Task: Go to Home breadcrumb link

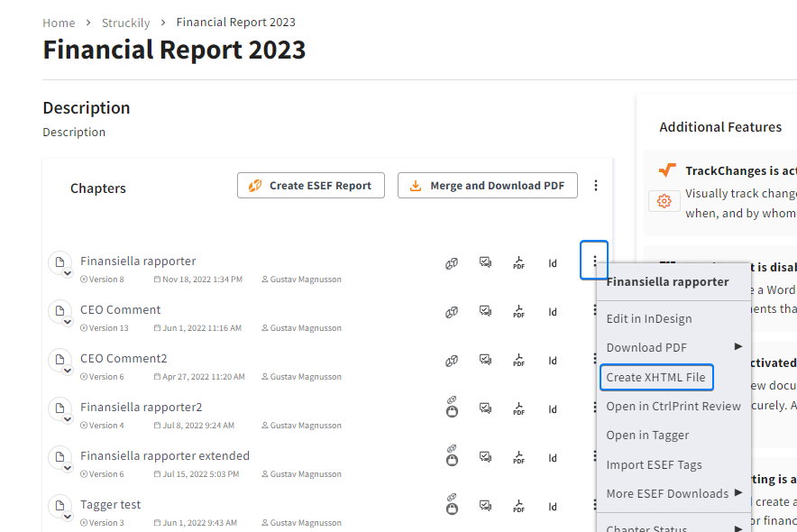Action: (x=59, y=23)
